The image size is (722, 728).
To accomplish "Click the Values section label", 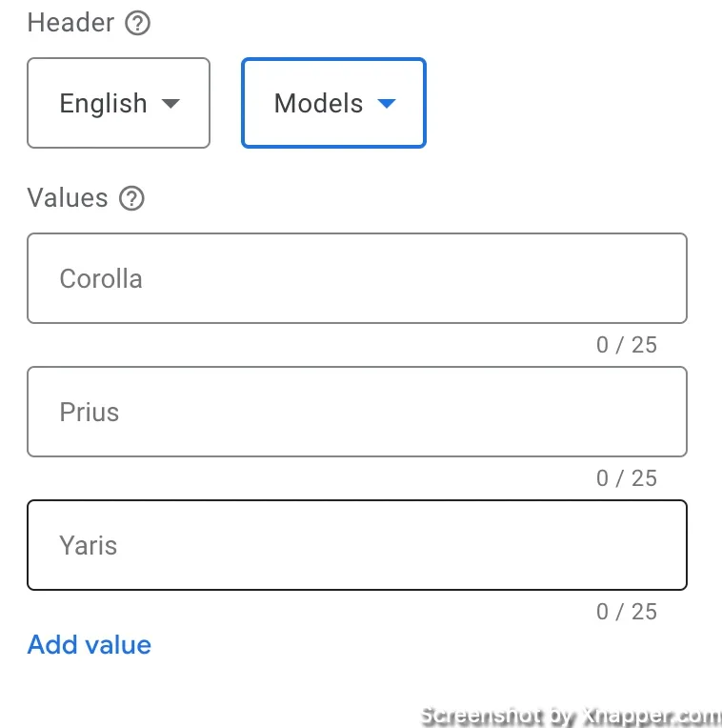I will click(x=68, y=198).
